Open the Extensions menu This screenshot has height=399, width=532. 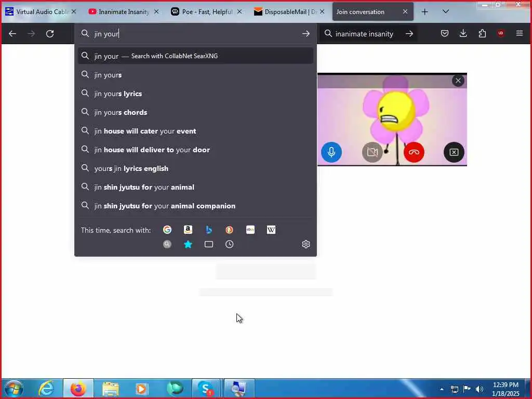point(482,33)
